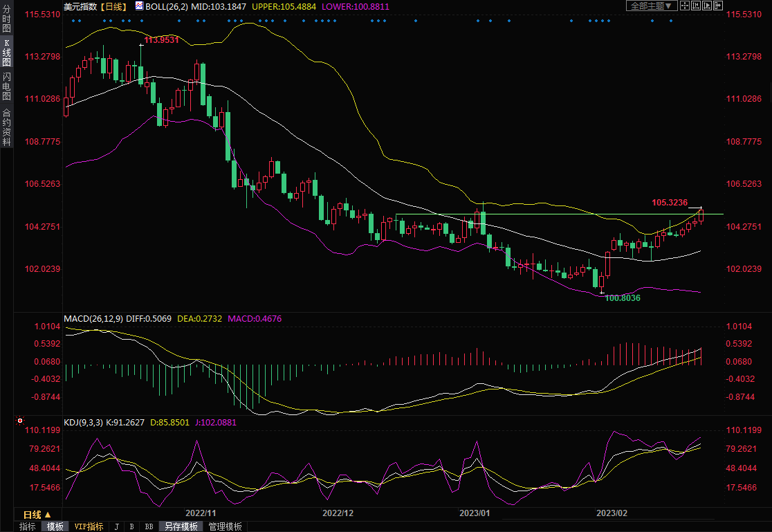Toggle the BB template button
The width and height of the screenshot is (772, 532).
(149, 526)
